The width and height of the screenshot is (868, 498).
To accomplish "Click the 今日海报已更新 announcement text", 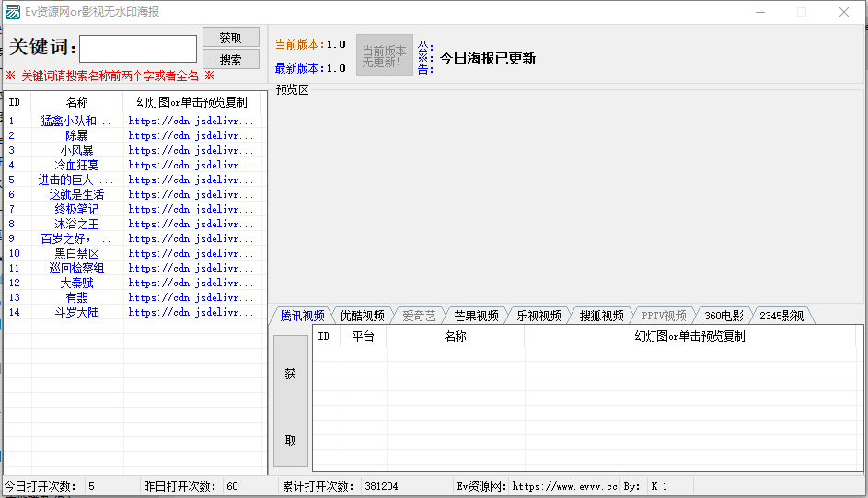I will tap(488, 58).
